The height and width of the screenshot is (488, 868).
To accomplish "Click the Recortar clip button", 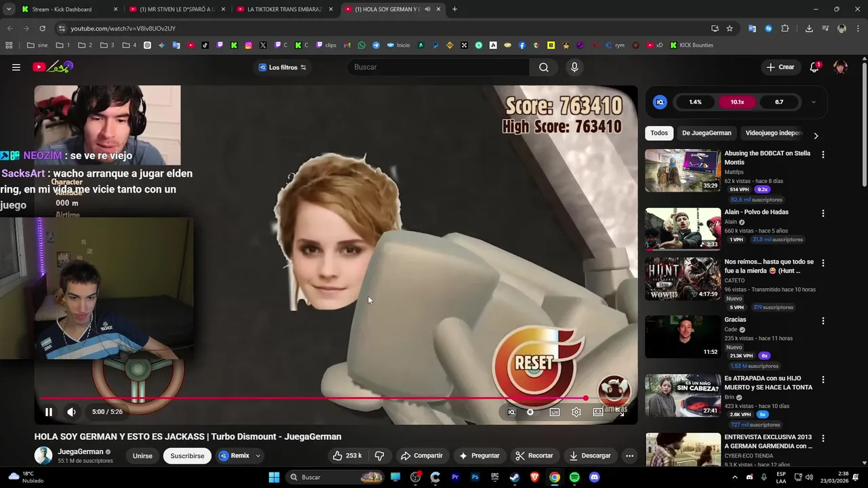I will 534,455.
